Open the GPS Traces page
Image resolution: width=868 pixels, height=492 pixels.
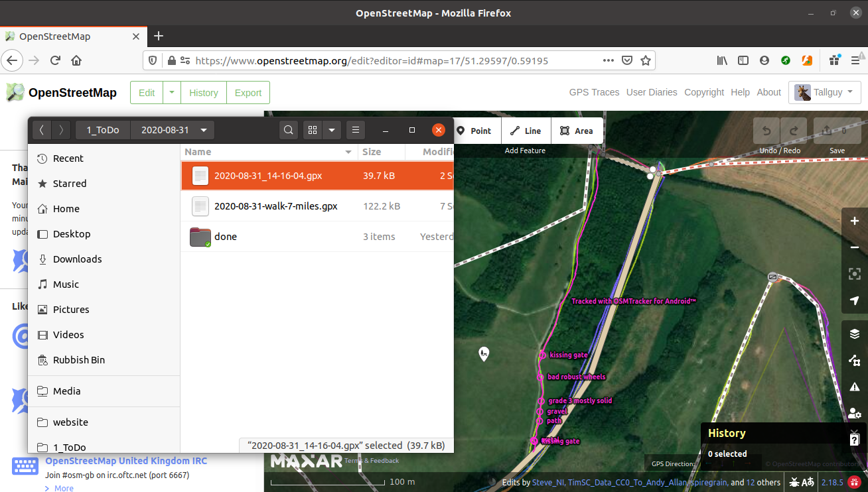[594, 92]
